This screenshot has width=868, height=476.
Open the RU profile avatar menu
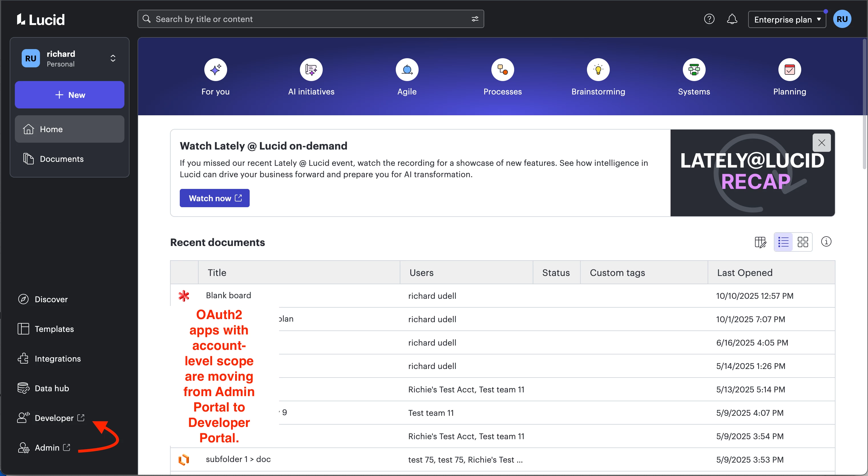tap(842, 19)
